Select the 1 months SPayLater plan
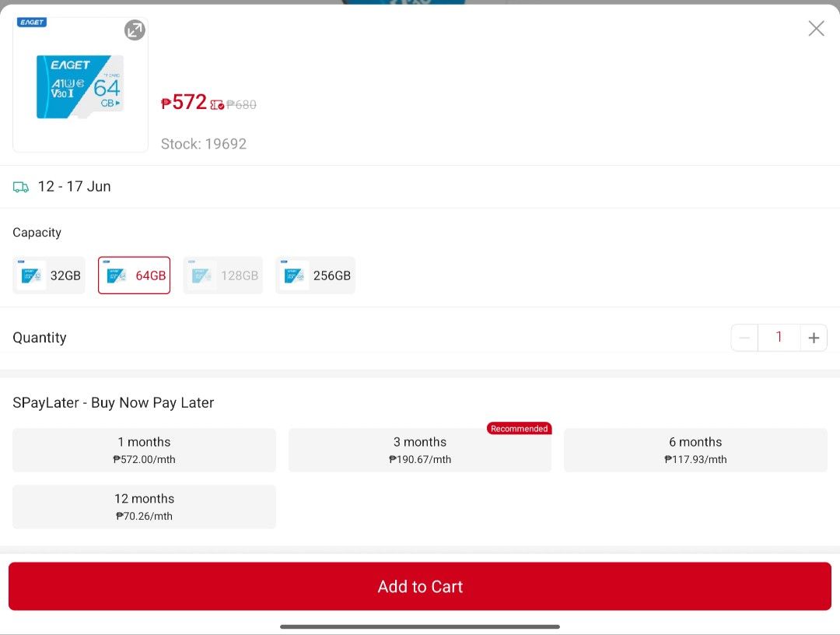The height and width of the screenshot is (635, 840). pos(144,450)
